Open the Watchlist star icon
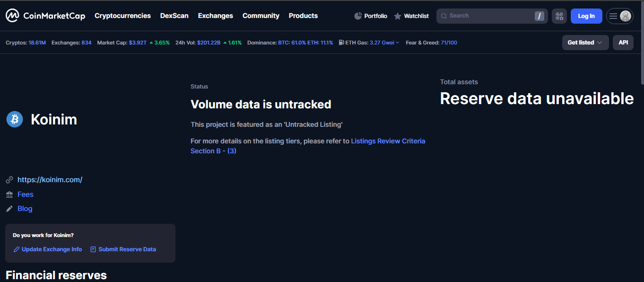 [398, 16]
